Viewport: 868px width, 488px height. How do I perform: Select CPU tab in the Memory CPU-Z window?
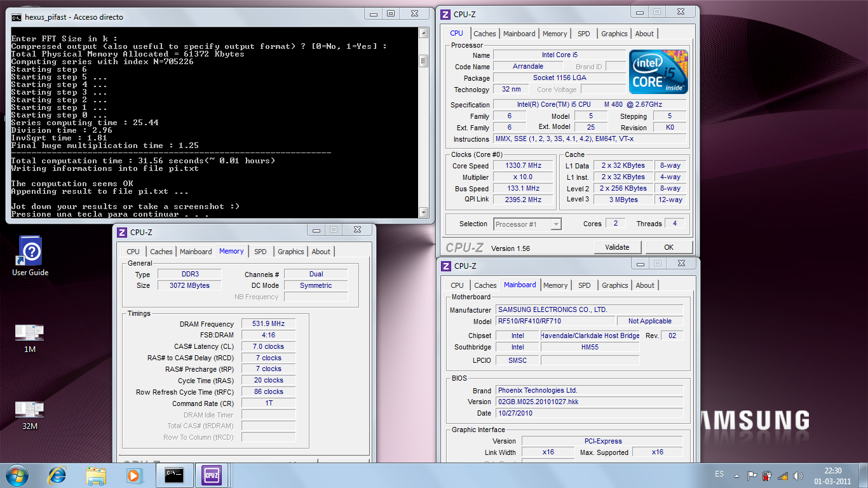pyautogui.click(x=133, y=252)
